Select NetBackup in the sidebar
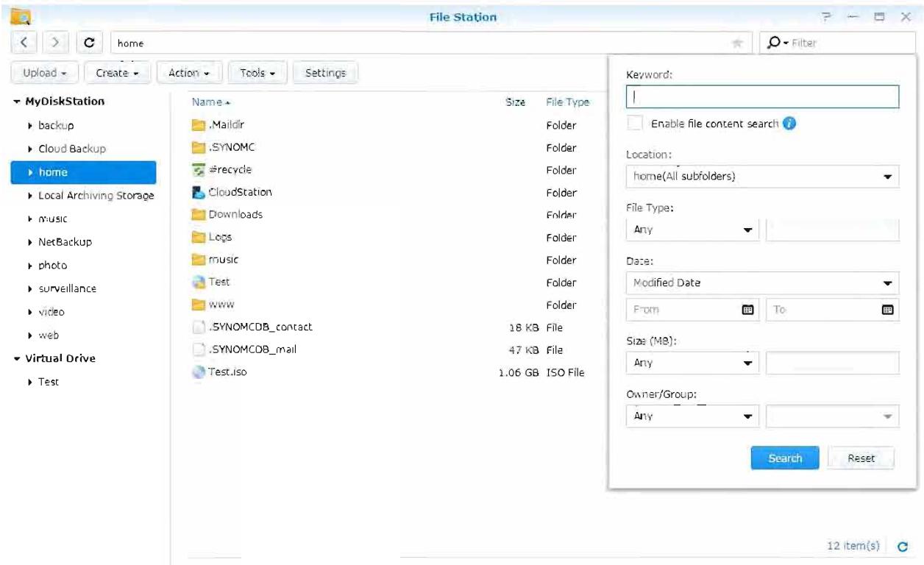 click(x=65, y=242)
